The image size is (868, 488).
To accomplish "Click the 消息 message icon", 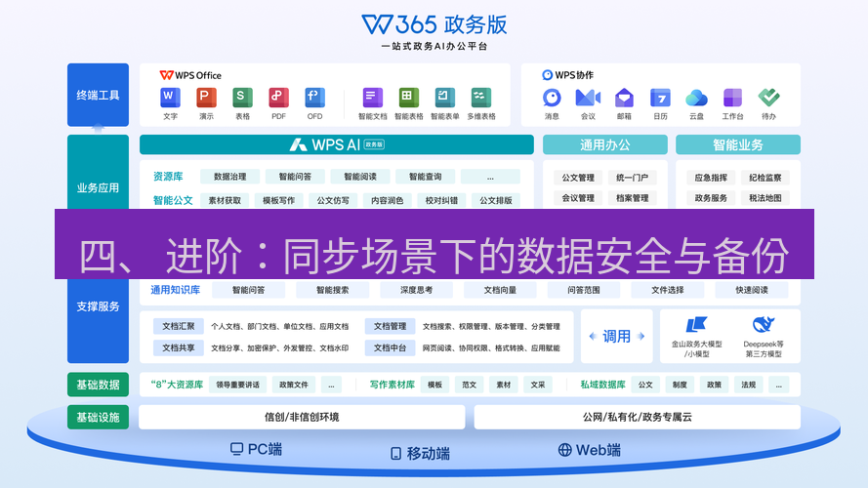I will coord(552,98).
